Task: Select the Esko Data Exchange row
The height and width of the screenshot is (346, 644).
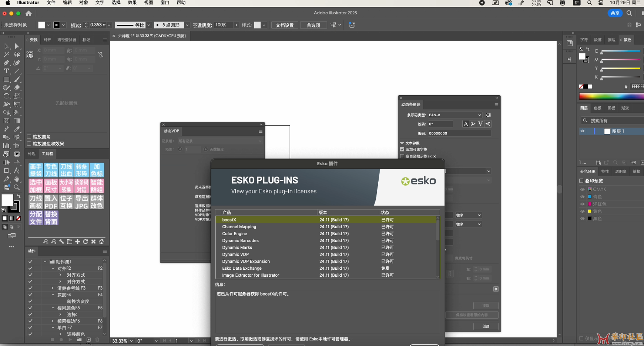Action: click(x=326, y=269)
